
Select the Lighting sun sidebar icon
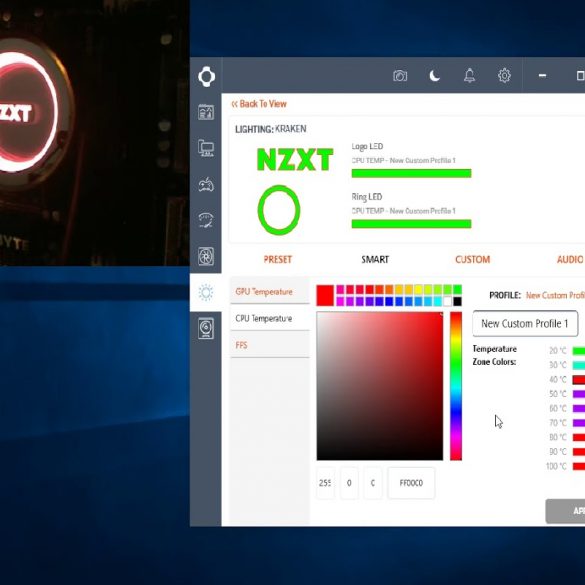tap(206, 292)
